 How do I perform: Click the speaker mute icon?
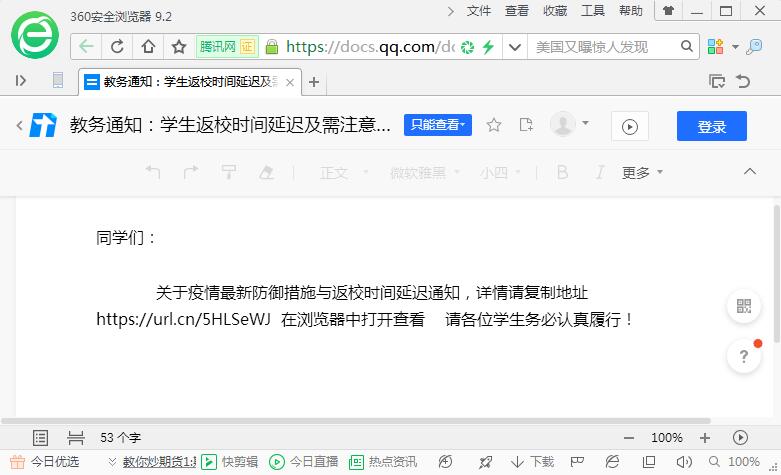[684, 462]
